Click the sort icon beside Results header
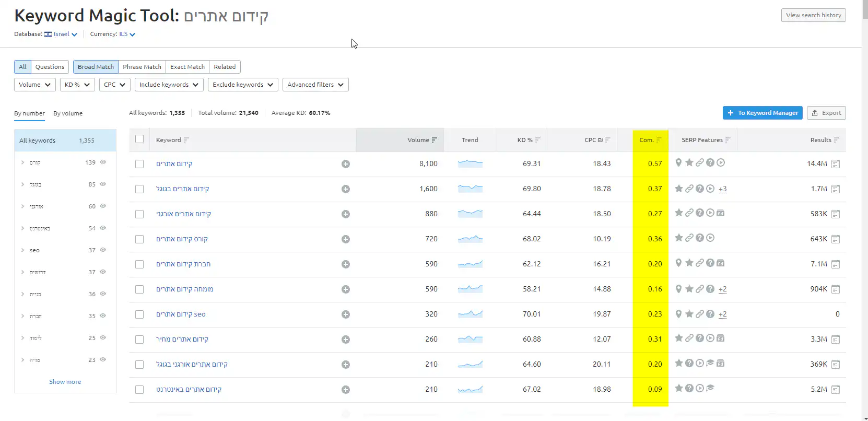 [x=836, y=140]
